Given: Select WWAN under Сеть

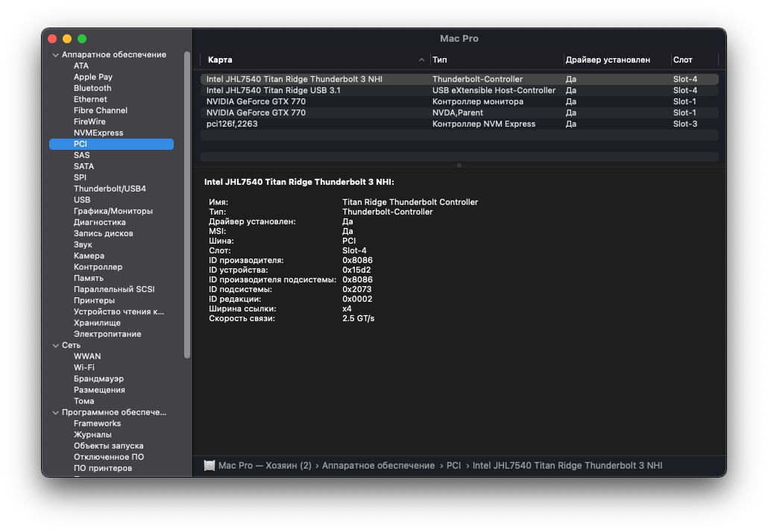Looking at the screenshot, I should coord(87,357).
